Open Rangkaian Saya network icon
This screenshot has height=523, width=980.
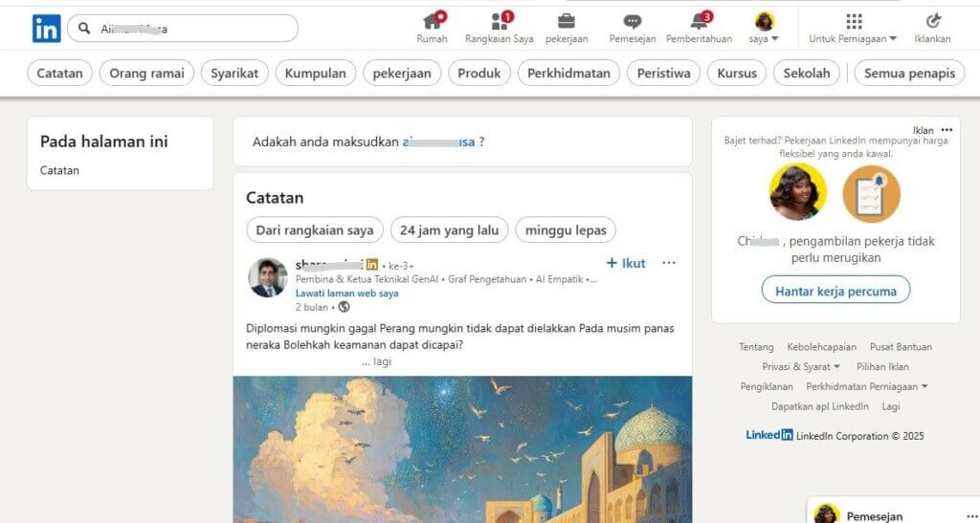point(500,22)
